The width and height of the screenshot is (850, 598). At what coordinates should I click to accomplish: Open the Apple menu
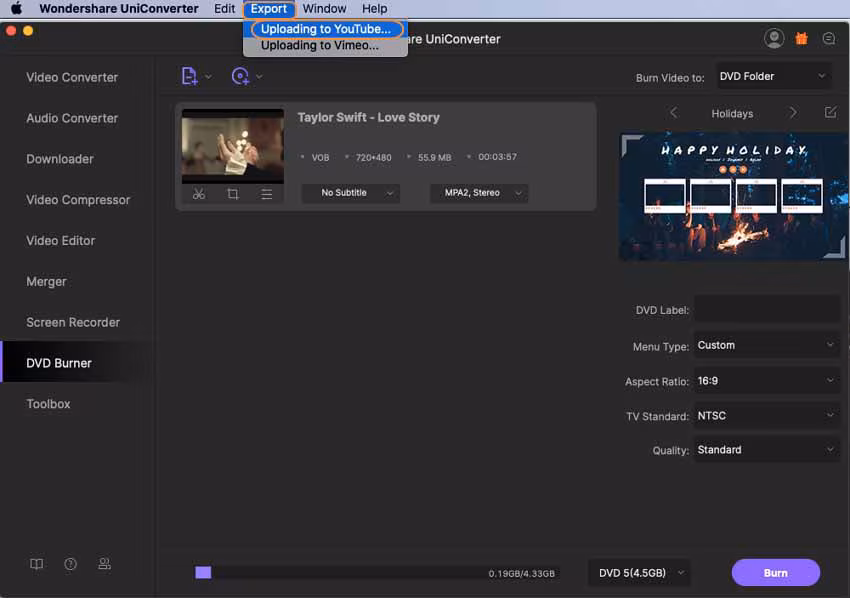point(16,9)
